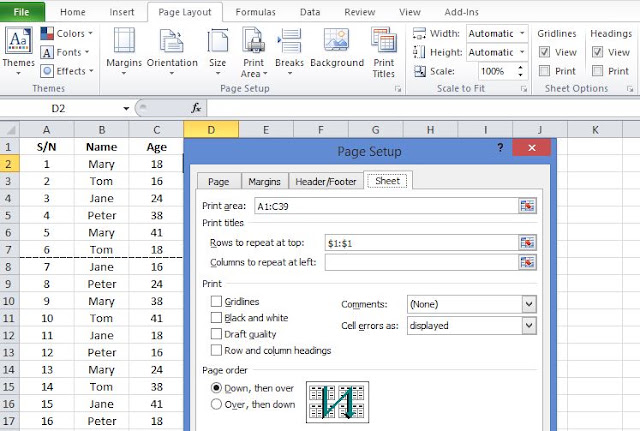
Task: Open the Comments dropdown
Action: [529, 304]
